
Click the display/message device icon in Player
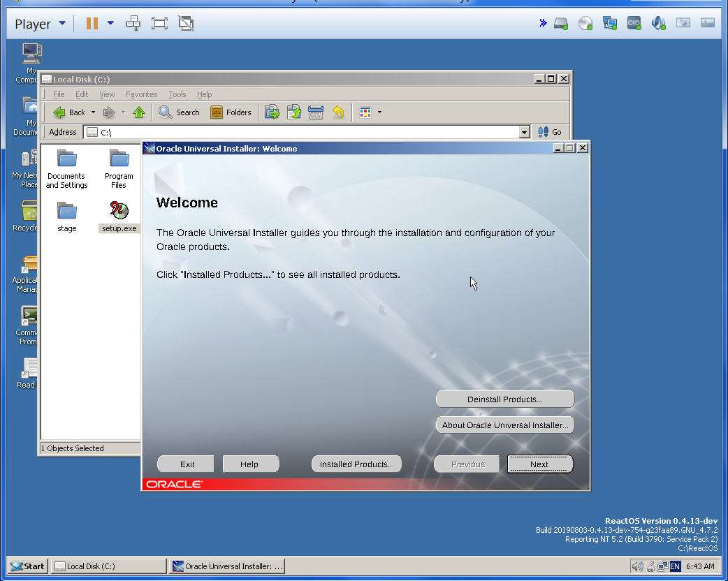pyautogui.click(x=708, y=23)
